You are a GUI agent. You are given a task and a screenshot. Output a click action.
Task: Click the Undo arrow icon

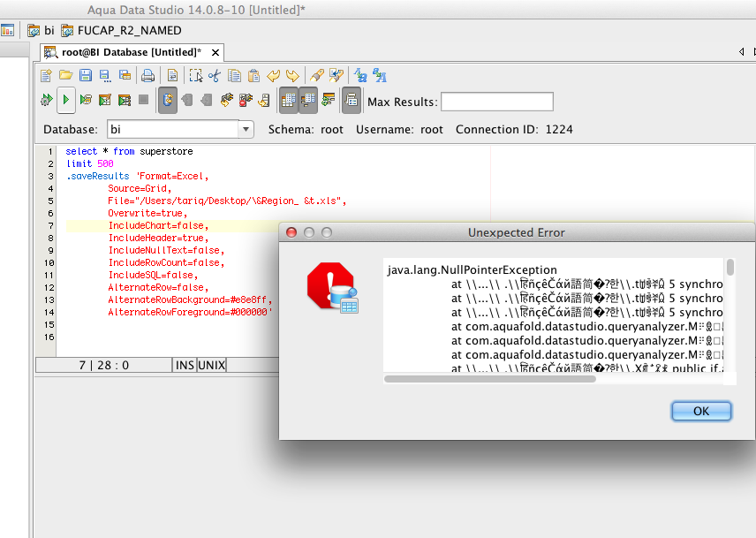tap(274, 75)
